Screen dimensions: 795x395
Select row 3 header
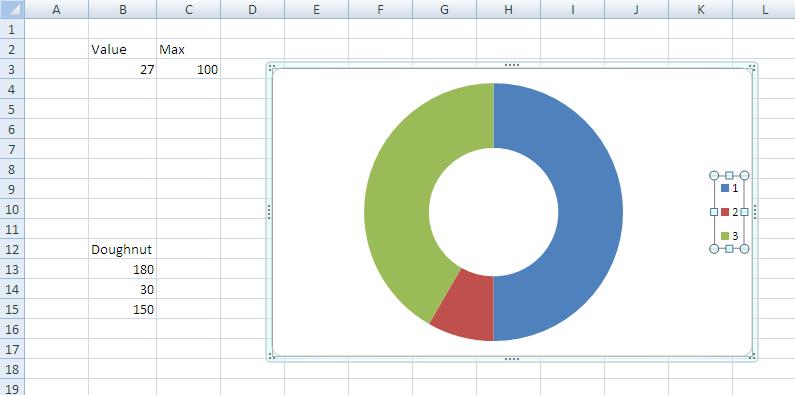(x=12, y=69)
